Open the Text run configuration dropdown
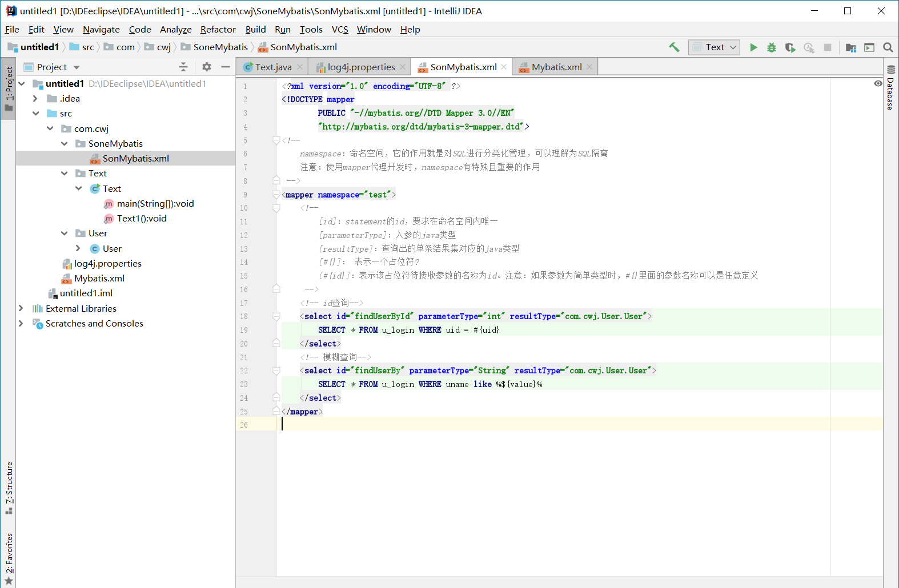 coord(714,47)
